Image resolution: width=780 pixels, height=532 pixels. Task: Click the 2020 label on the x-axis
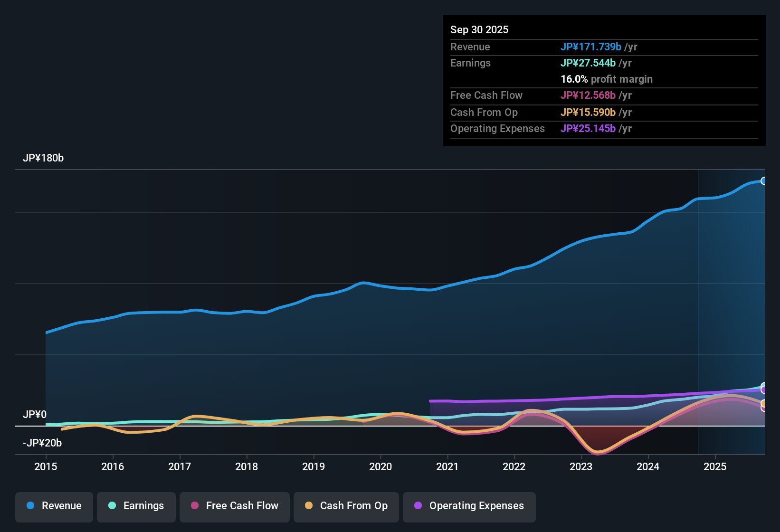tap(380, 466)
